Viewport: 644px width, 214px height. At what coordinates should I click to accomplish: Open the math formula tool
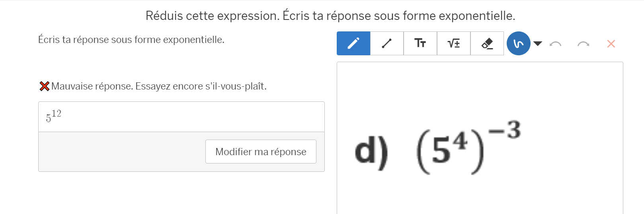(454, 43)
